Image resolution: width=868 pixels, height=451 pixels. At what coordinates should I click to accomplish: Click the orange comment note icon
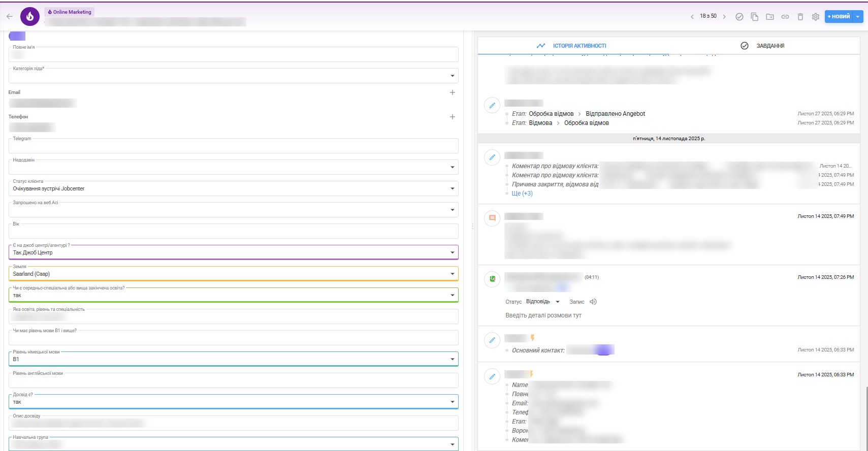click(492, 218)
